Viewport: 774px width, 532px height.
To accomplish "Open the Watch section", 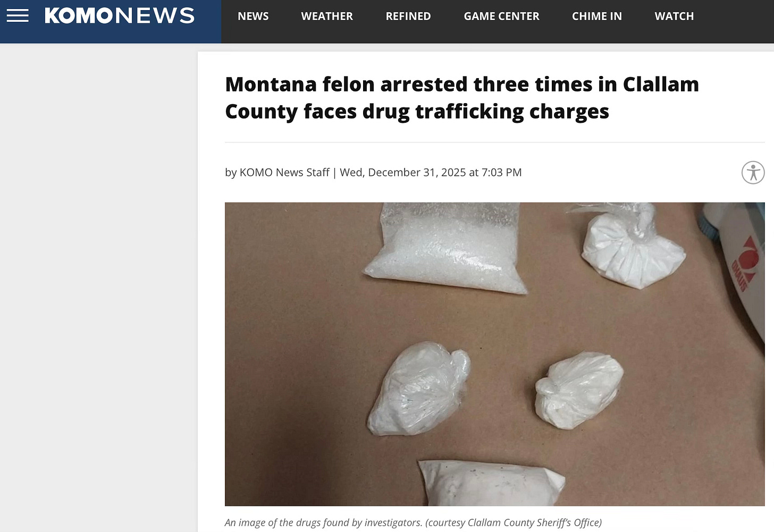I will click(674, 16).
